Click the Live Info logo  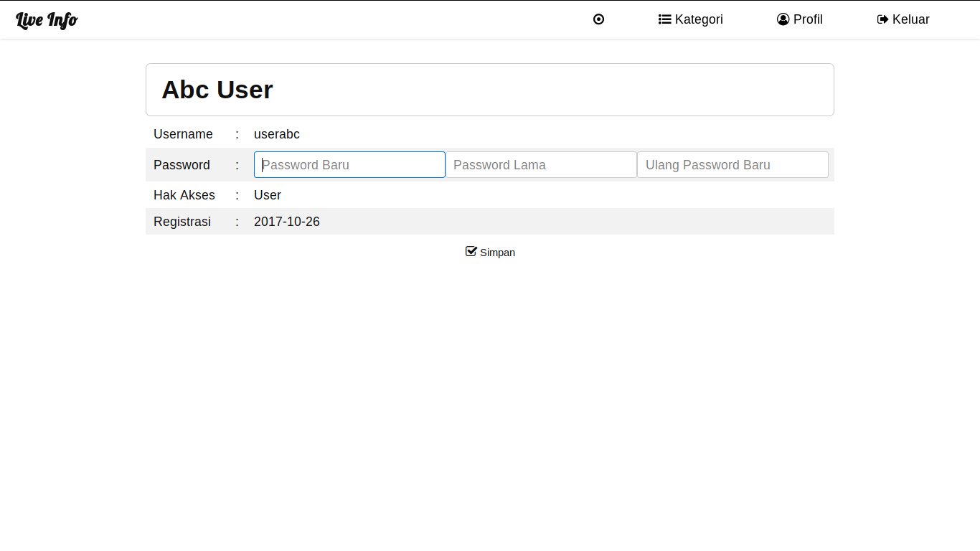pos(47,19)
